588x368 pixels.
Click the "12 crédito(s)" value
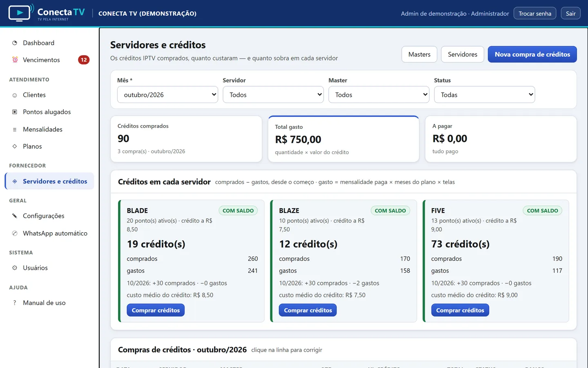[x=308, y=244]
